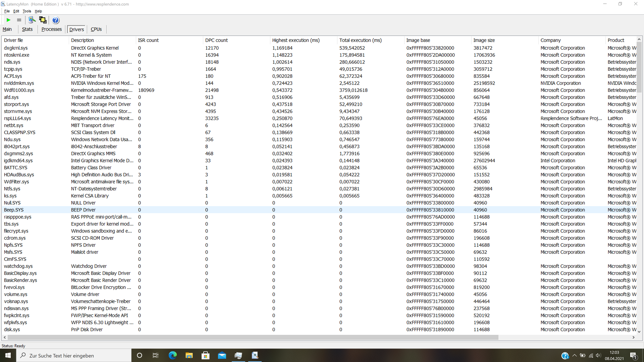Click the overlapping yellow squares toolbar icon
This screenshot has height=362, width=644.
pyautogui.click(x=43, y=20)
